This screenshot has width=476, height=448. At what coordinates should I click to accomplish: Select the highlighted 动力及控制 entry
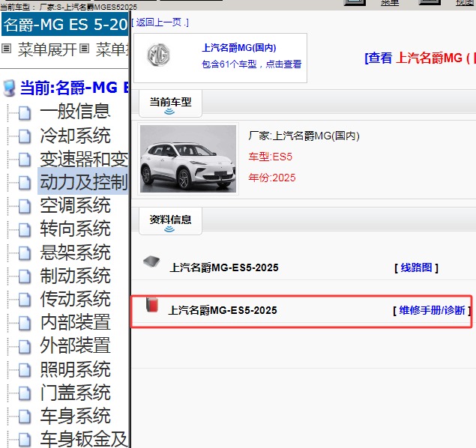[x=84, y=182]
